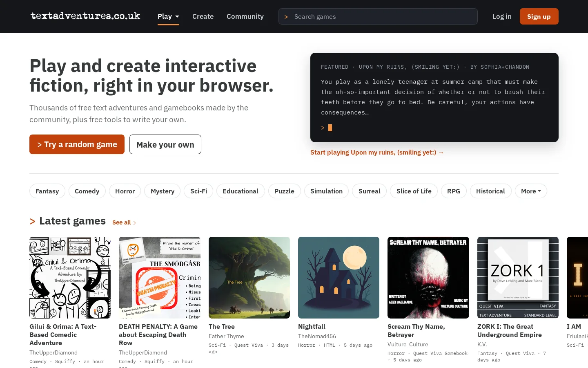Viewport: 588px width, 368px height.
Task: Open DEATH PENALTY game title link
Action: (x=158, y=334)
